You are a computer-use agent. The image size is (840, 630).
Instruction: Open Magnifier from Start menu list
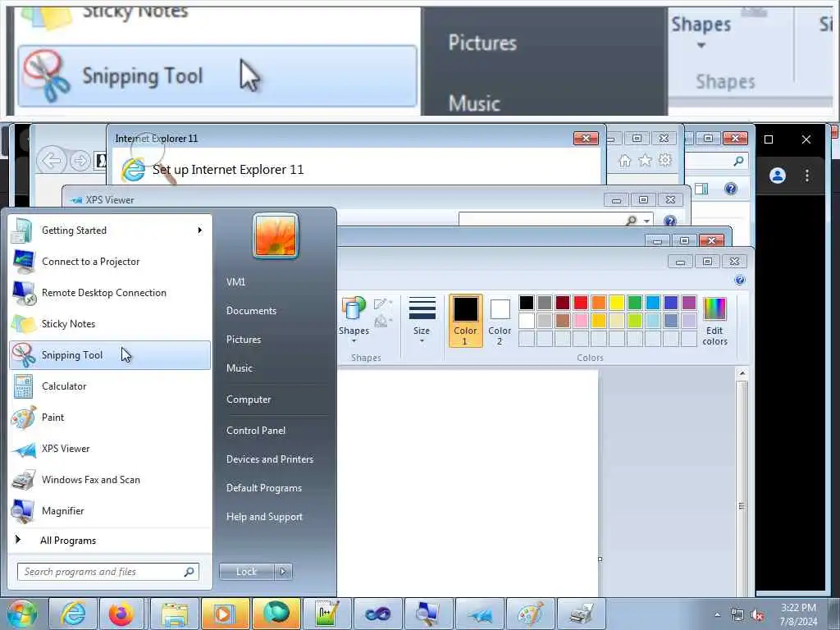110,510
